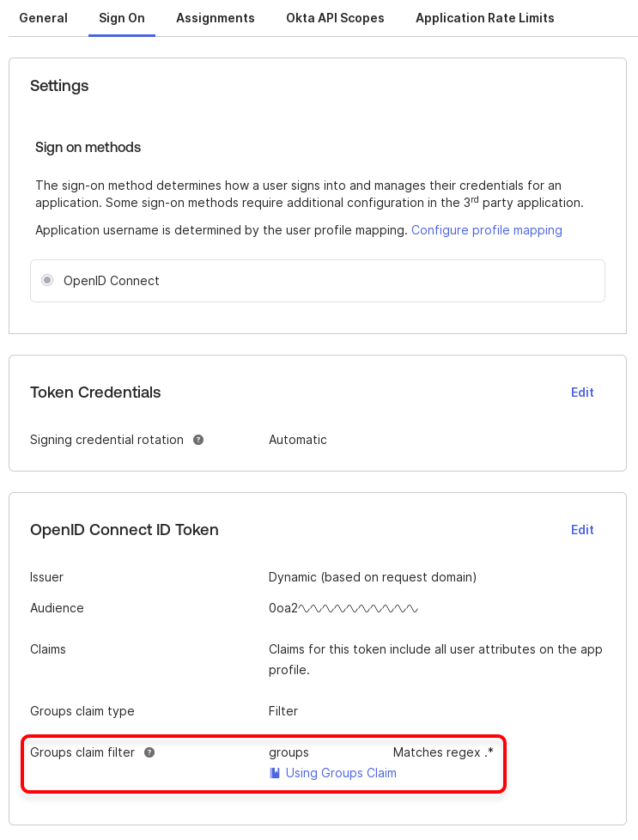Click the Sign on methods heading
The image size is (638, 840).
[x=88, y=148]
